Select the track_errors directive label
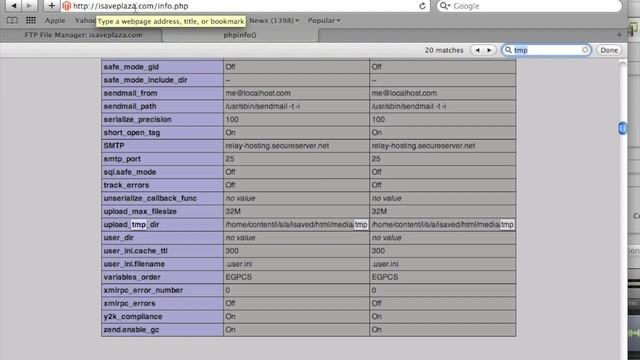The height and width of the screenshot is (360, 640). (126, 185)
